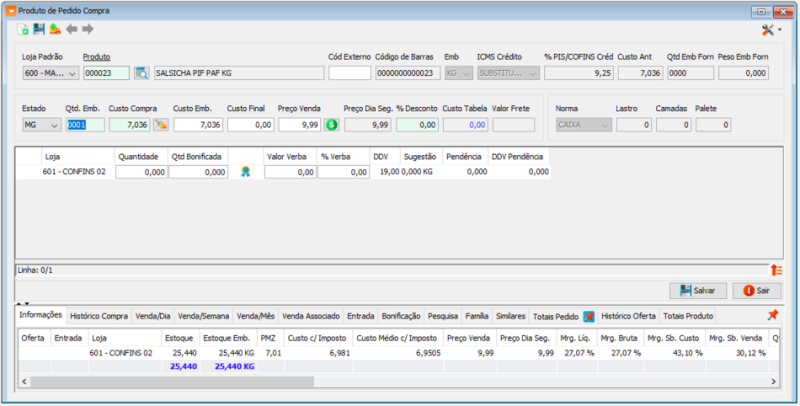This screenshot has height=406, width=800.
Task: Click the save disk icon in toolbar
Action: (x=39, y=29)
